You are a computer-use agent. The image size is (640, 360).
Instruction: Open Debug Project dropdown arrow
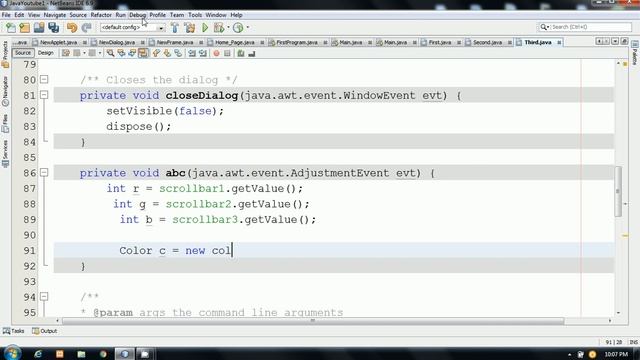tap(228, 27)
